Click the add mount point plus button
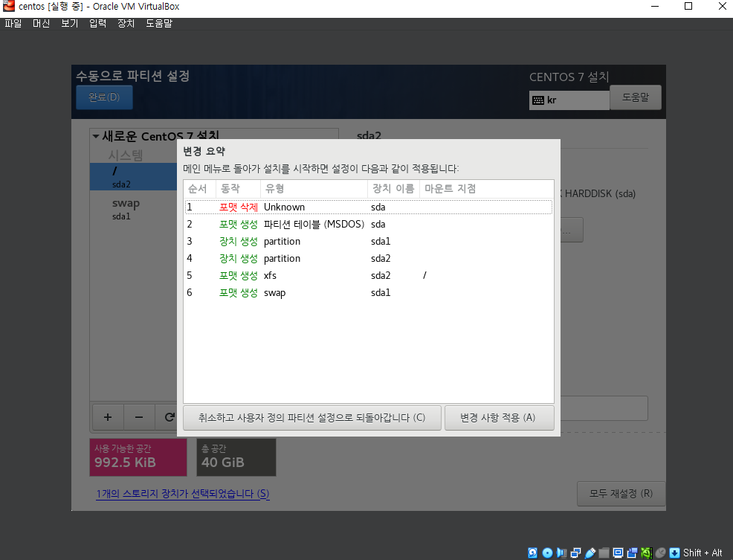The height and width of the screenshot is (560, 733). (108, 417)
